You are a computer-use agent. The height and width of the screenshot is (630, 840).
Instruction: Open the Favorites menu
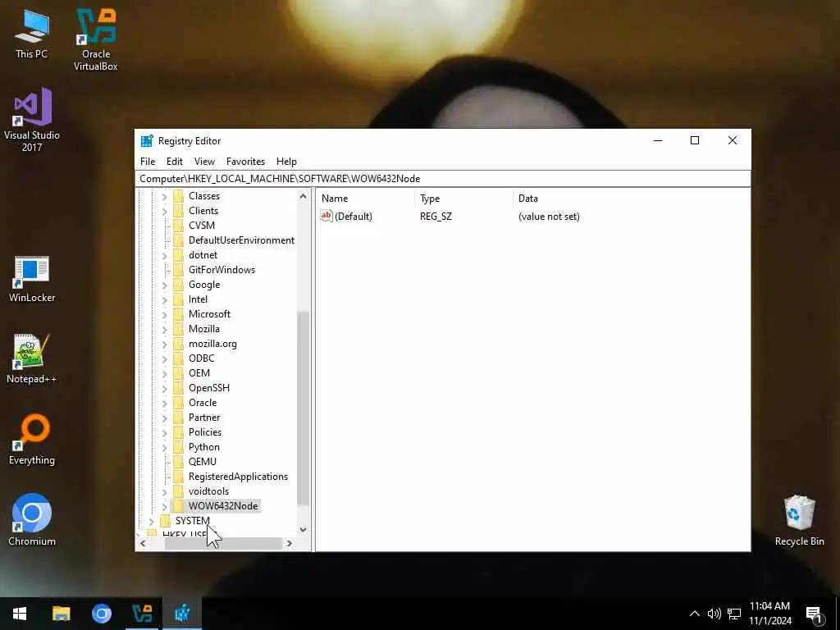245,162
